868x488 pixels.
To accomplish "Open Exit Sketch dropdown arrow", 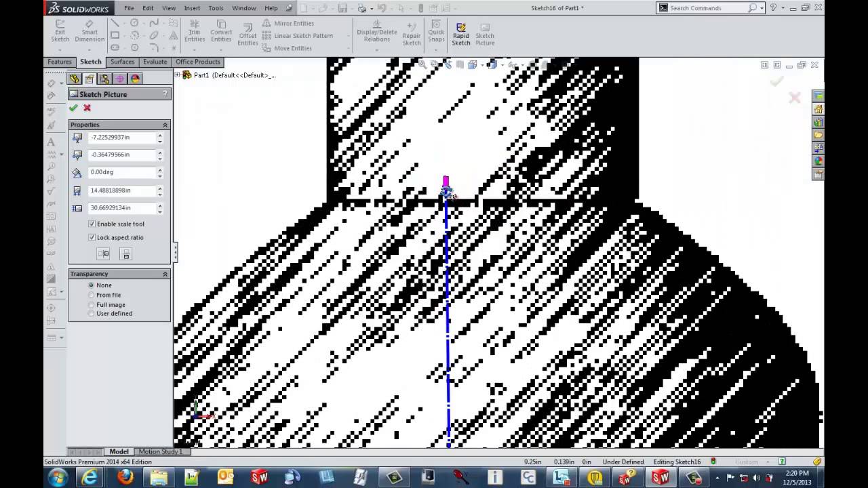I will [x=60, y=49].
